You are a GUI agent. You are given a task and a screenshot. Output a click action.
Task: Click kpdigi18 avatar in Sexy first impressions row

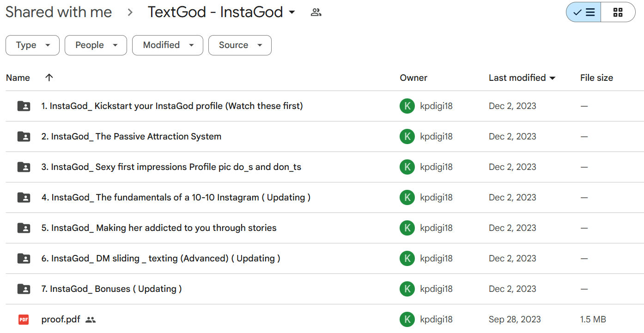[x=407, y=167]
